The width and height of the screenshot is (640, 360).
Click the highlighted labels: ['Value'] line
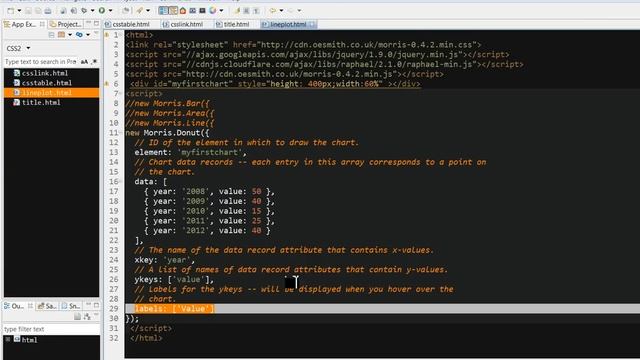coord(174,309)
